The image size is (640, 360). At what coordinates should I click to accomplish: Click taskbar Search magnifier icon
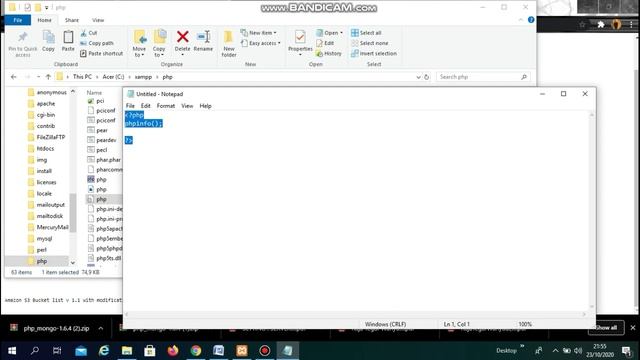(x=35, y=351)
